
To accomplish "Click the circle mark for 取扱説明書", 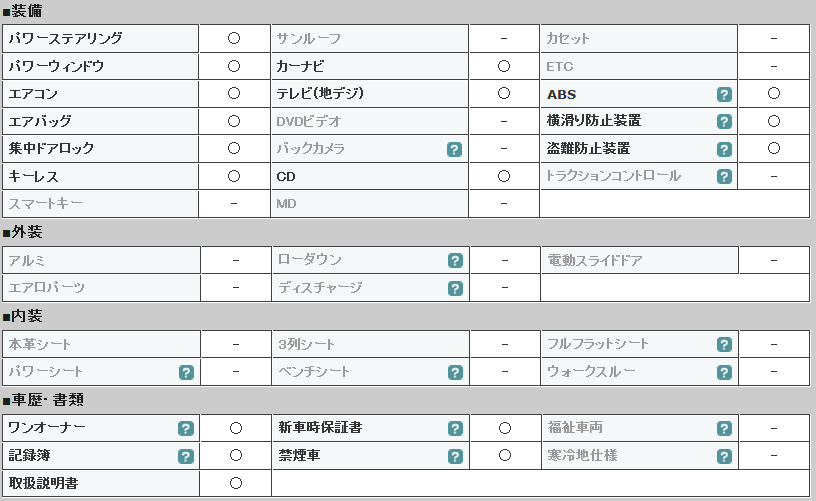I will click(236, 483).
